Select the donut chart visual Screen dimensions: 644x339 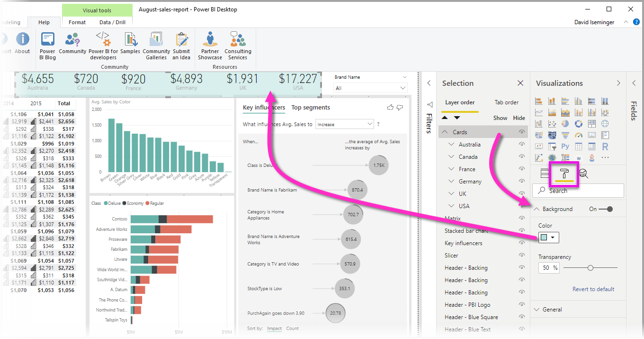coord(578,124)
